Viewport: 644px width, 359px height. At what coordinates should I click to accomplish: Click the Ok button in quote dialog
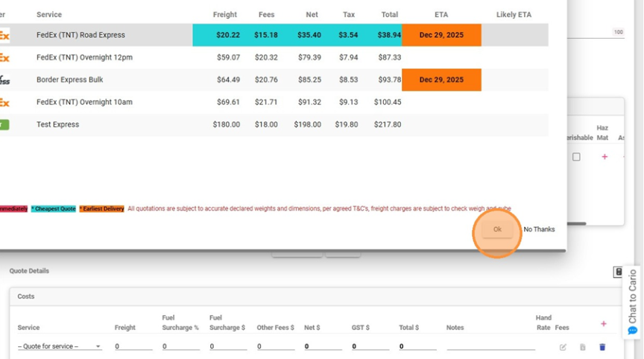click(497, 230)
